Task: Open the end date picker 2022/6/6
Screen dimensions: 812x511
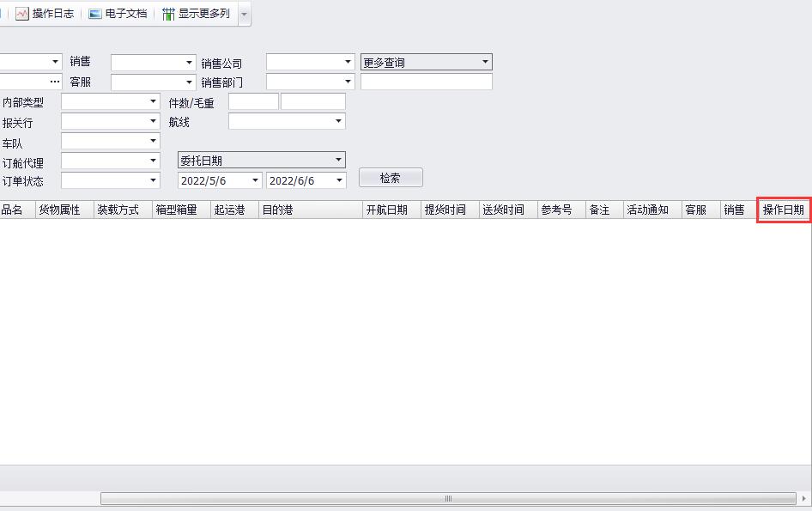Action: 339,180
